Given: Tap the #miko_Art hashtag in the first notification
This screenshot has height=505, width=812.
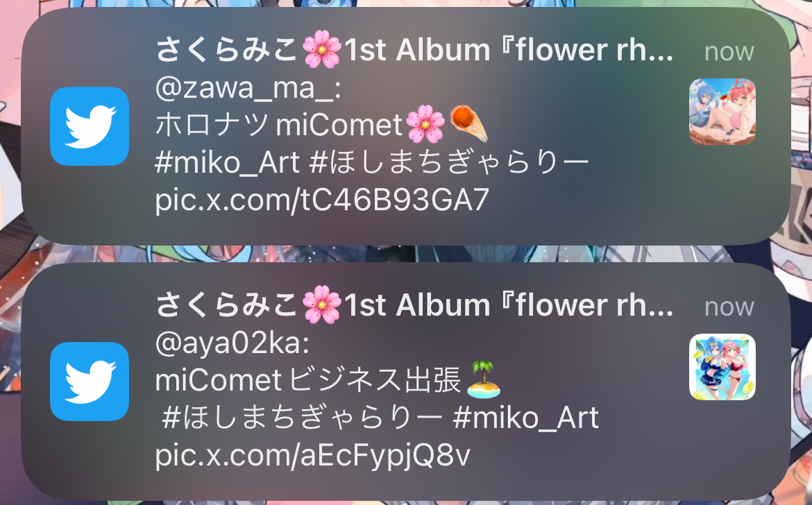Looking at the screenshot, I should [227, 163].
